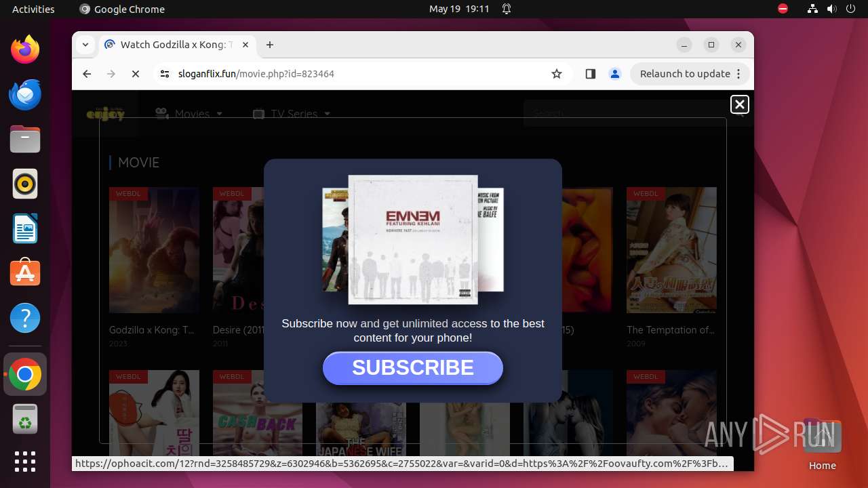The height and width of the screenshot is (488, 868).
Task: Open Help icon in dock
Action: click(25, 318)
